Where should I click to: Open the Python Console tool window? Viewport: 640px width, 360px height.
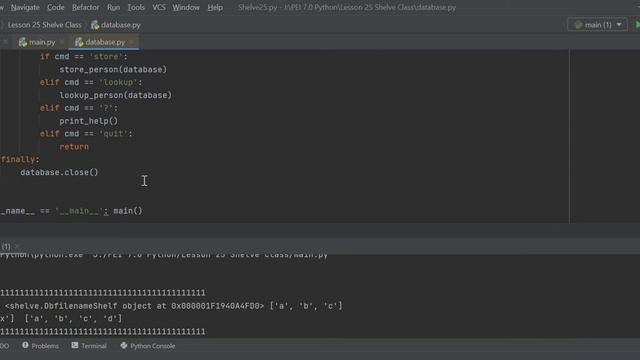point(147,346)
